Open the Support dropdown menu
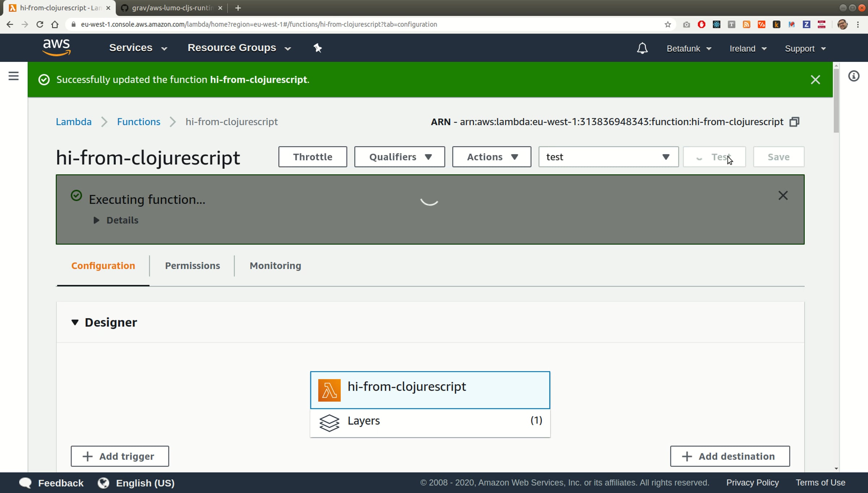 click(805, 48)
